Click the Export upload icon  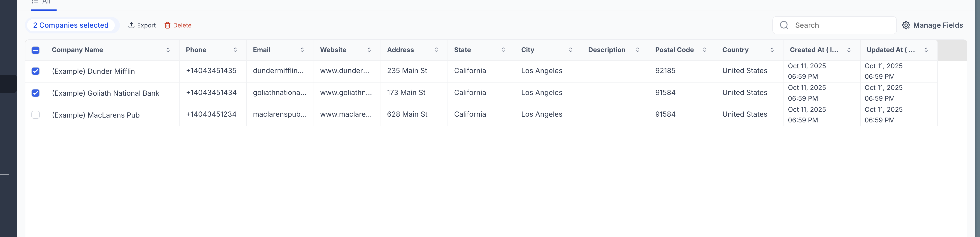point(131,25)
